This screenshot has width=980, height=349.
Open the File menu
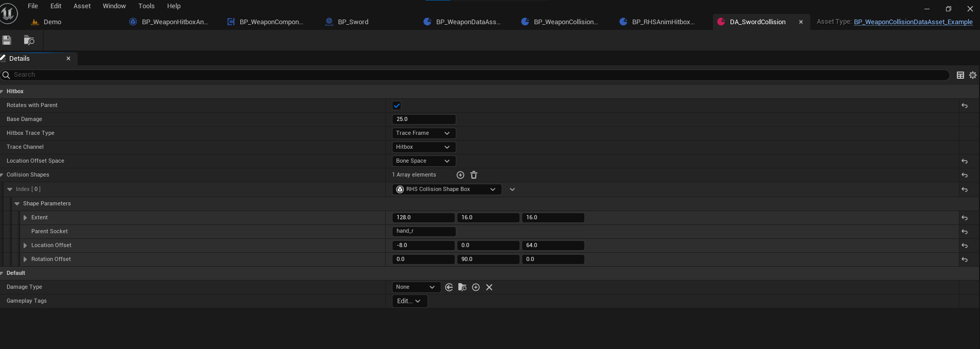tap(33, 6)
